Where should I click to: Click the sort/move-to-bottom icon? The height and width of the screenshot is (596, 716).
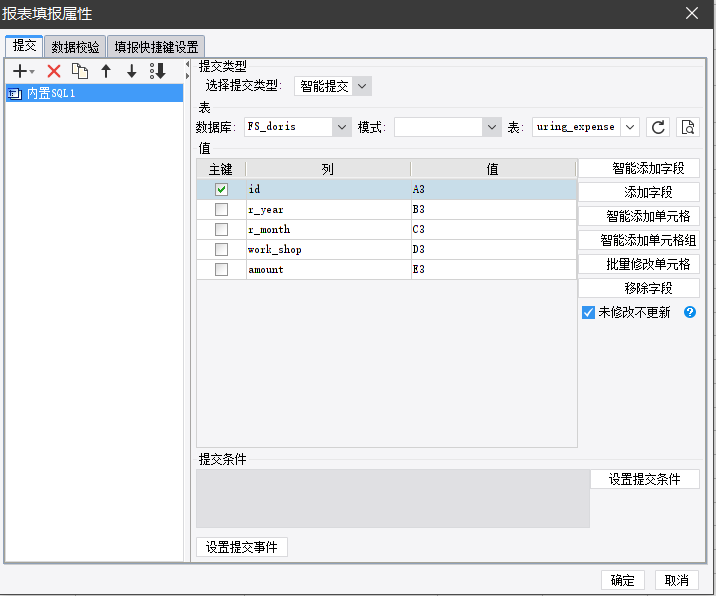pos(158,71)
